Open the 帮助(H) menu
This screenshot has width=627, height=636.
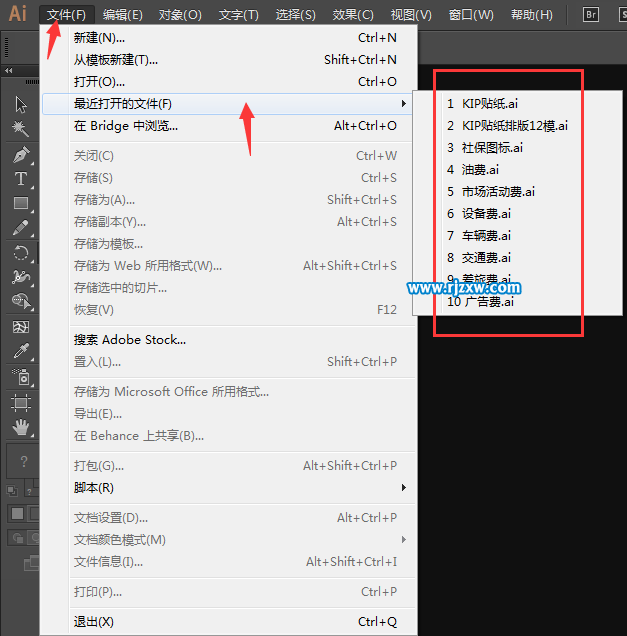(532, 15)
